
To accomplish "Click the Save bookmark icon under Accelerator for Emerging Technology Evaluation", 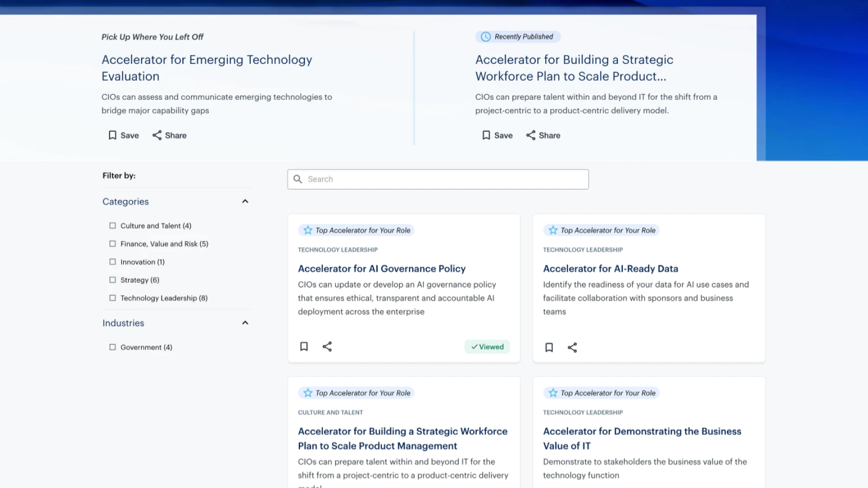I will pos(112,135).
